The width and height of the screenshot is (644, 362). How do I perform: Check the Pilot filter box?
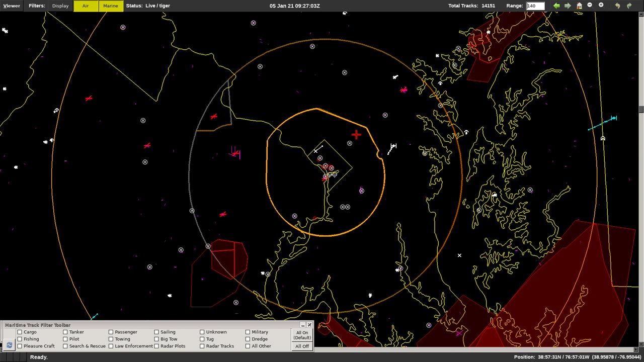coord(65,339)
